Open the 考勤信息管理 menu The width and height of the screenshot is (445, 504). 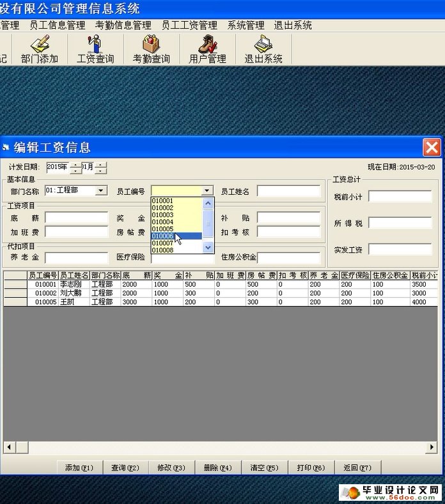click(123, 25)
